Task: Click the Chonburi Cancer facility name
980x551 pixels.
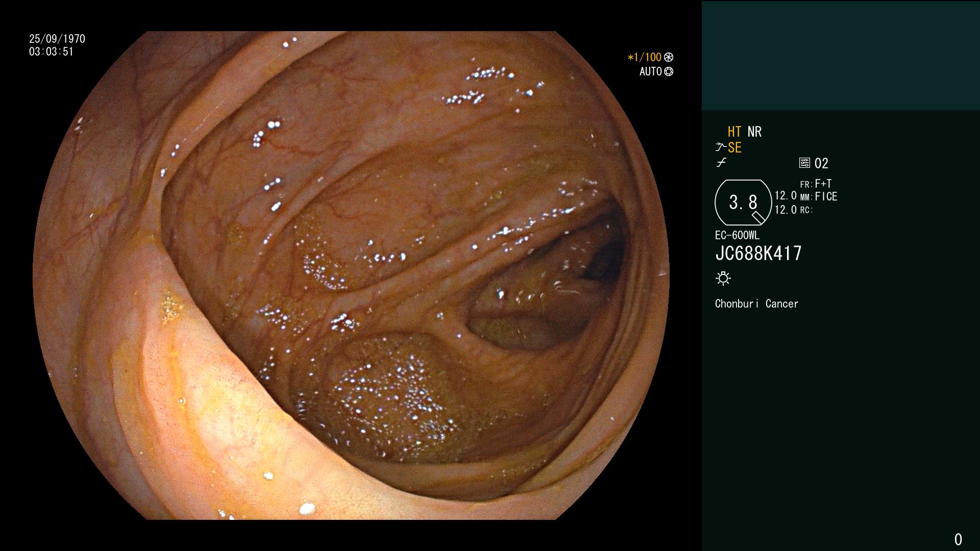Action: click(x=756, y=304)
